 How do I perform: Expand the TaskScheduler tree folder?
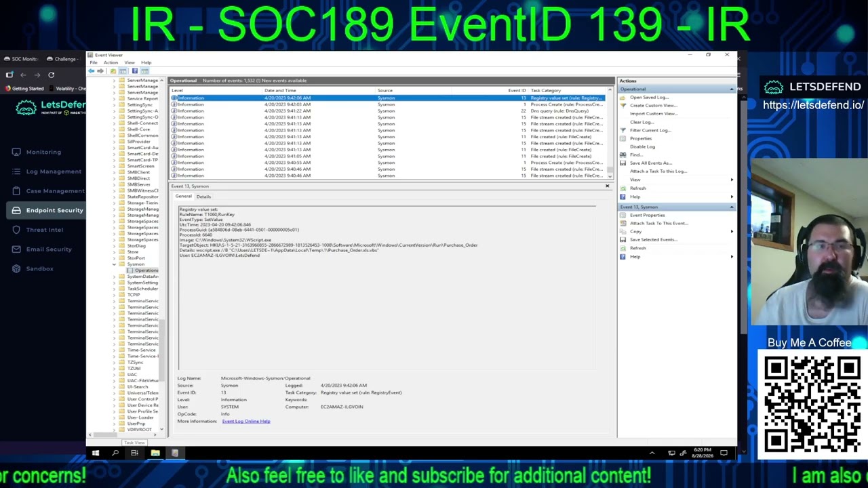(x=114, y=289)
